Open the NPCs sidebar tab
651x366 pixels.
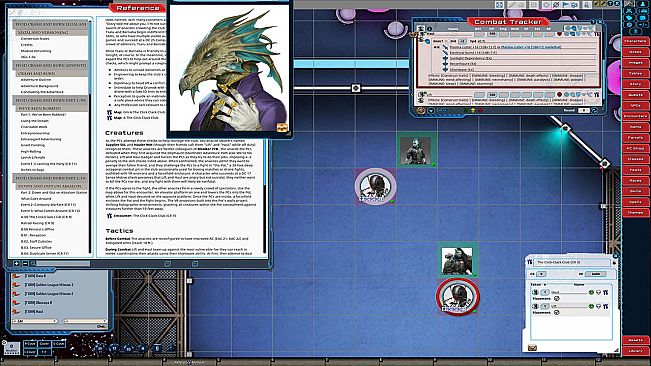pyautogui.click(x=636, y=106)
